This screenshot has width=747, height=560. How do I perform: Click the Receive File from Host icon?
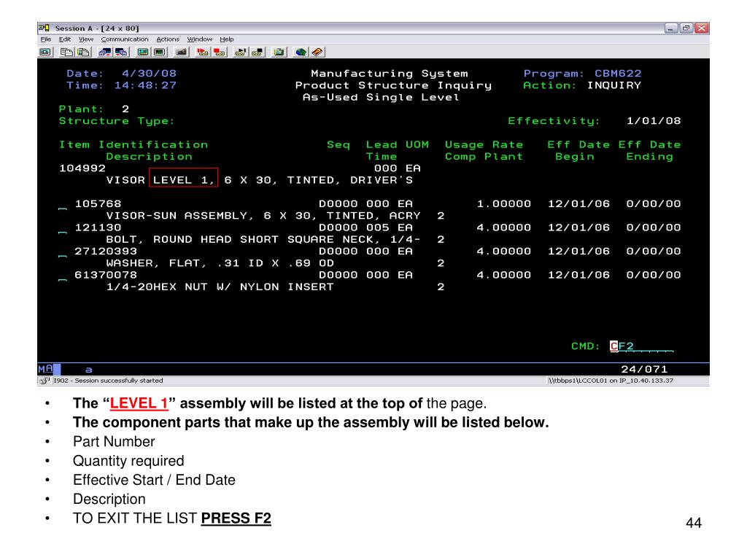pos(122,52)
